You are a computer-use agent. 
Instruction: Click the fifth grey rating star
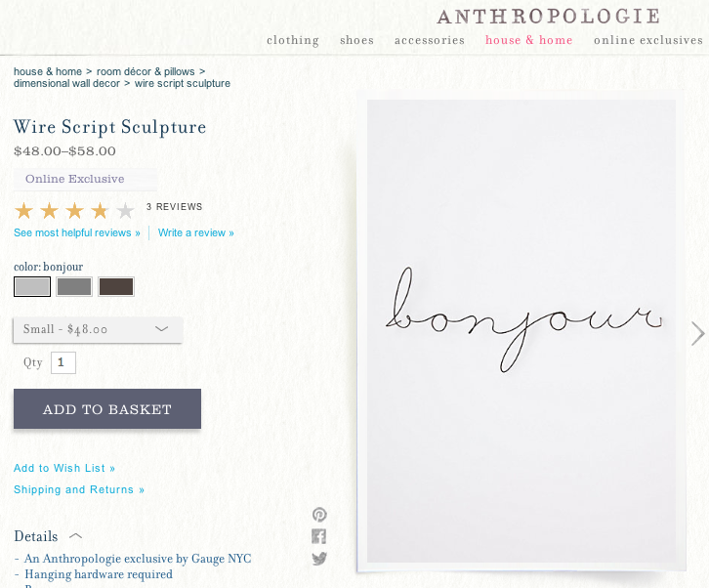pos(125,211)
